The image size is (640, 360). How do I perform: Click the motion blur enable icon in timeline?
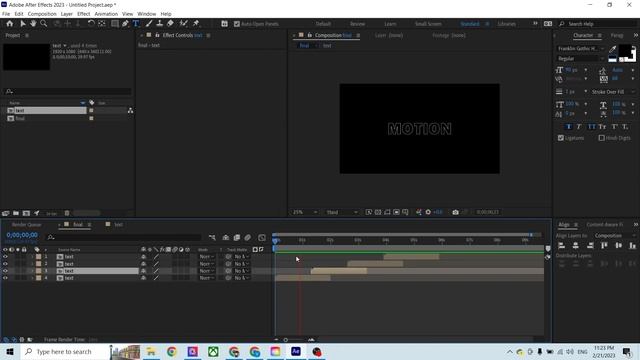click(247, 238)
